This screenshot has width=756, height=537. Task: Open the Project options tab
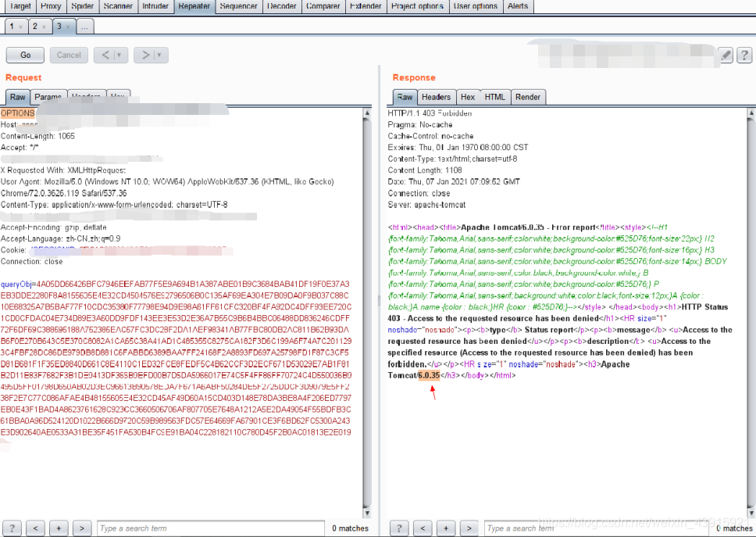pos(417,6)
